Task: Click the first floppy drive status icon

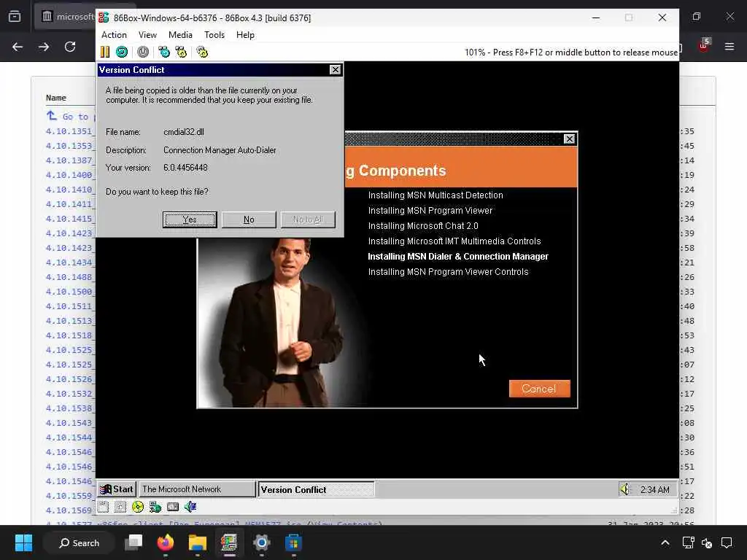Action: [104, 507]
